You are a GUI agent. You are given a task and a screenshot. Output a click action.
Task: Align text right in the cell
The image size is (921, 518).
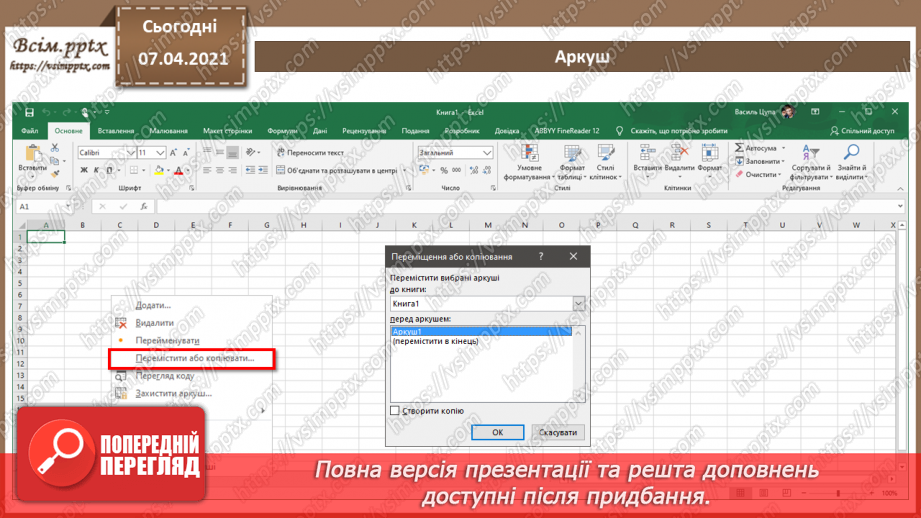233,170
